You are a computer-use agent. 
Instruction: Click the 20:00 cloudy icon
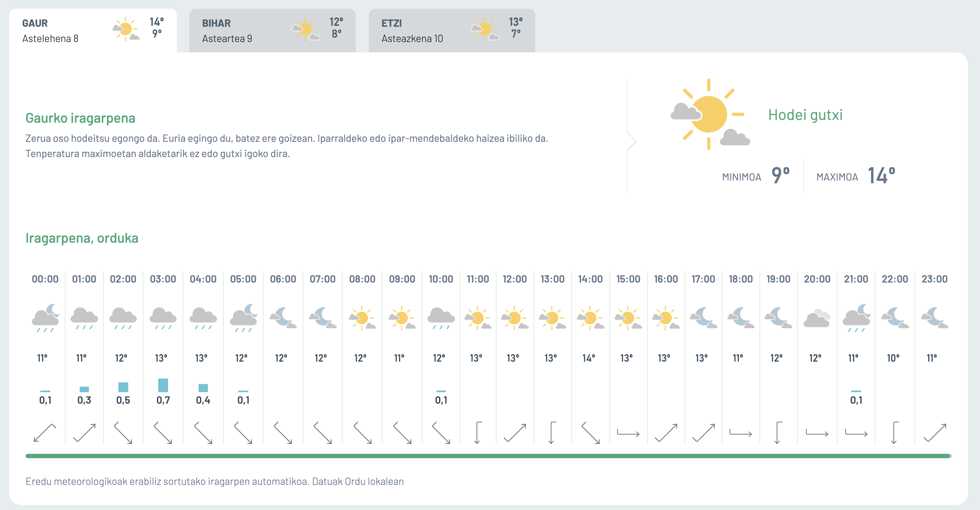click(x=817, y=318)
